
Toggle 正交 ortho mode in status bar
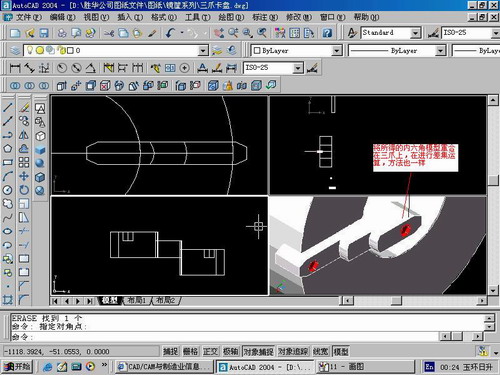click(x=211, y=351)
